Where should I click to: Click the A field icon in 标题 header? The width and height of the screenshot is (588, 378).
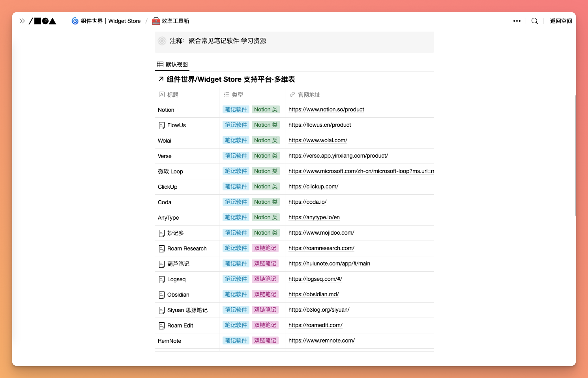pyautogui.click(x=161, y=94)
